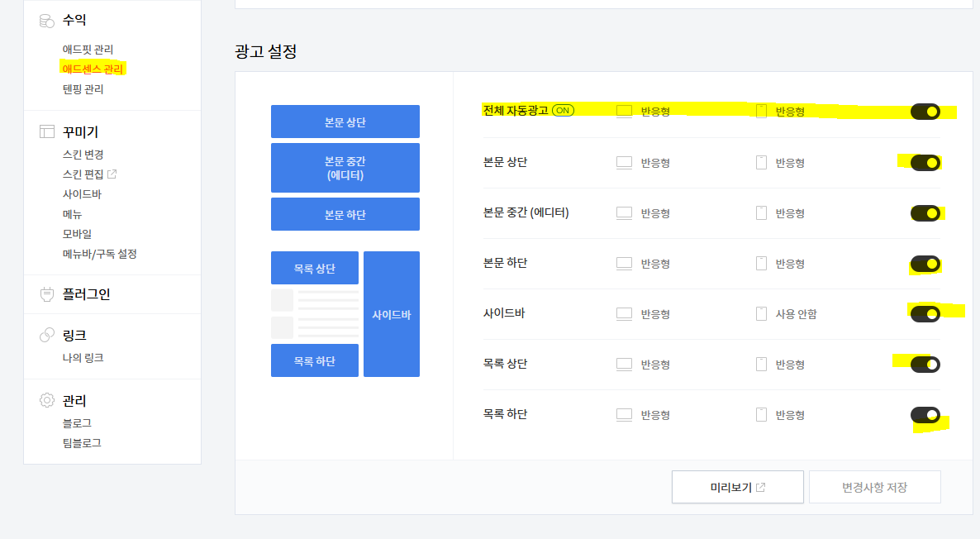Go to 사이드바 item under 꾸미기
980x539 pixels.
click(82, 193)
